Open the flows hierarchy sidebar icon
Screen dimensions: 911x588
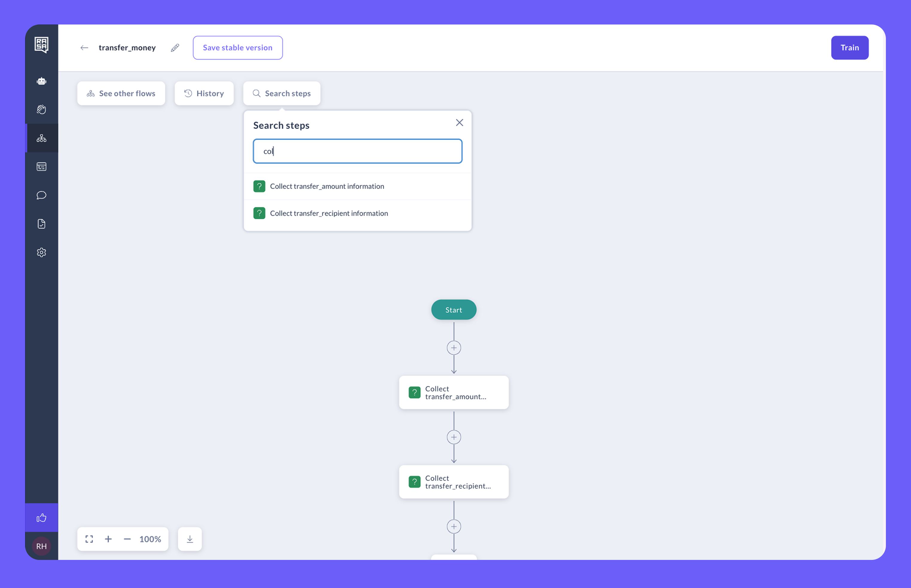(x=41, y=138)
